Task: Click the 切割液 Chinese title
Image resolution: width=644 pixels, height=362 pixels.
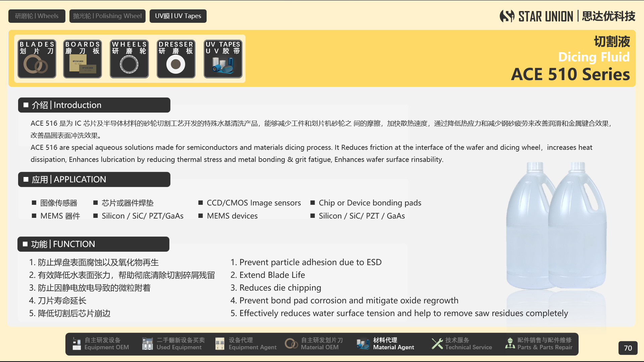Action: (612, 42)
